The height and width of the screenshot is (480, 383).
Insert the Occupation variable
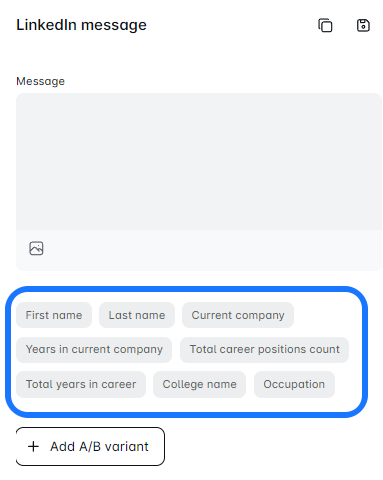(x=294, y=384)
